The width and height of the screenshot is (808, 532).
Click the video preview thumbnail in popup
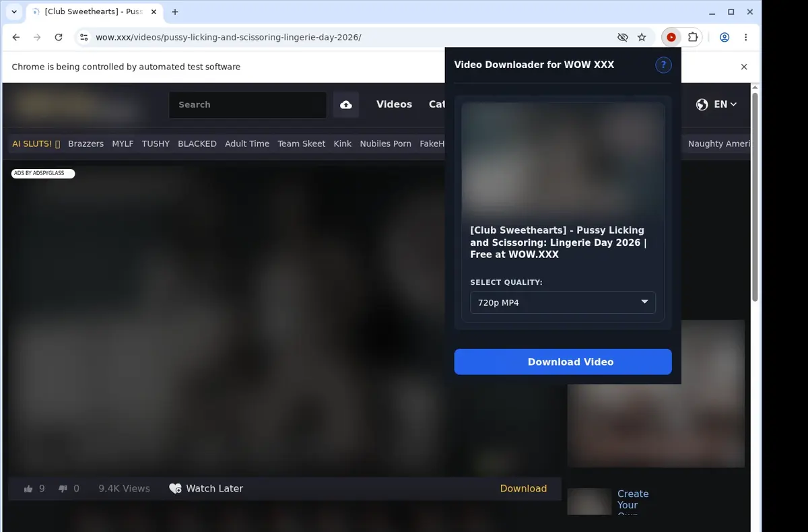[x=563, y=160]
